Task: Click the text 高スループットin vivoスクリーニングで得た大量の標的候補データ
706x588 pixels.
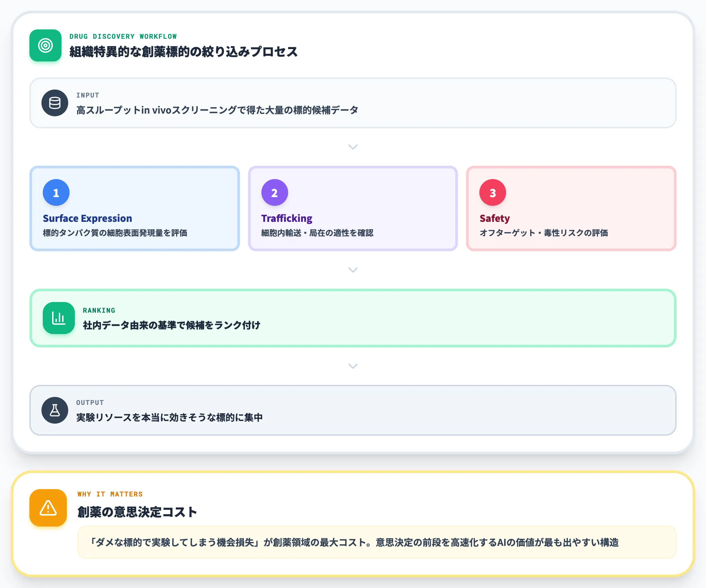Action: (x=217, y=110)
